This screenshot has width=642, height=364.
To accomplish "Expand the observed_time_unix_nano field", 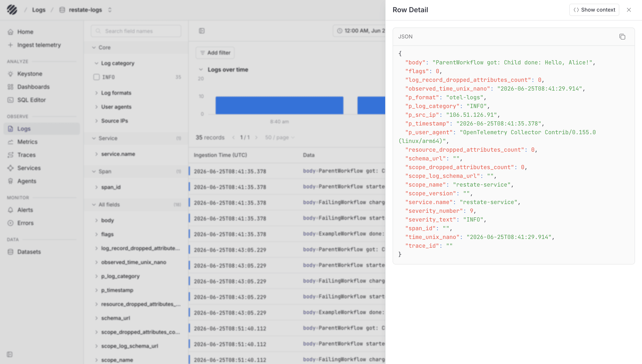I will click(96, 262).
